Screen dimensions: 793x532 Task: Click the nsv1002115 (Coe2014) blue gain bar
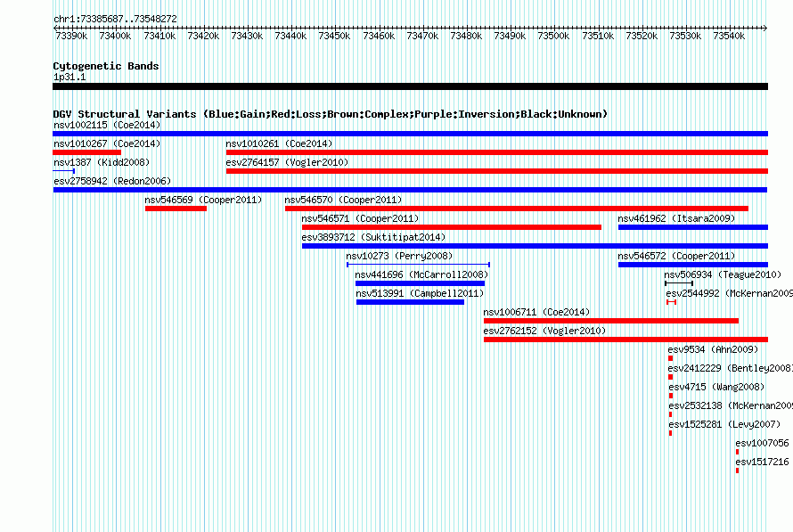click(x=410, y=134)
